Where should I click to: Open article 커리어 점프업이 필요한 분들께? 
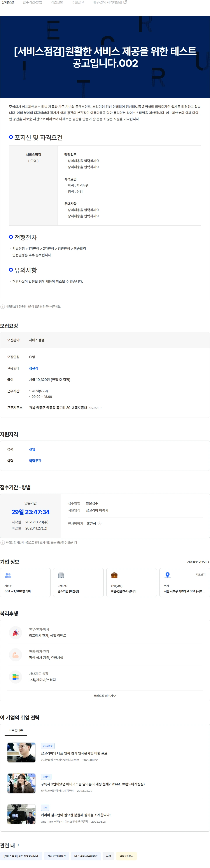point(76,815)
